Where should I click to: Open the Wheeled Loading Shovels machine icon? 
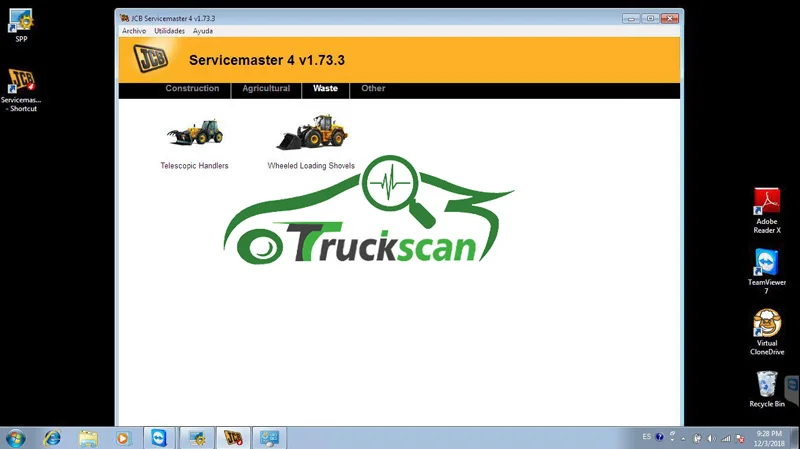pos(312,132)
